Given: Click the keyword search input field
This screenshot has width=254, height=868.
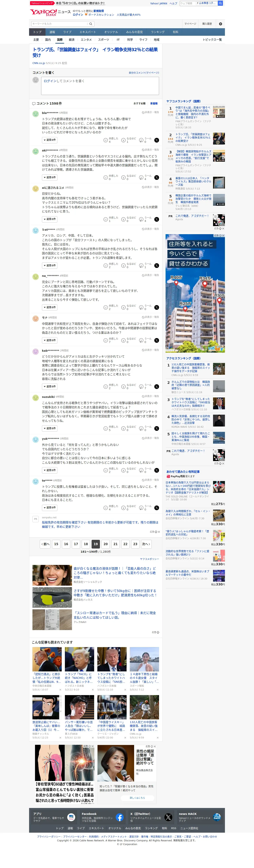Looking at the screenshot, I should 60,24.
